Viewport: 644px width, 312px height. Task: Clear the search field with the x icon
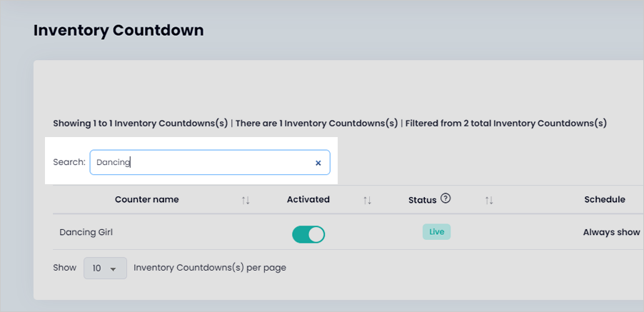(x=318, y=163)
